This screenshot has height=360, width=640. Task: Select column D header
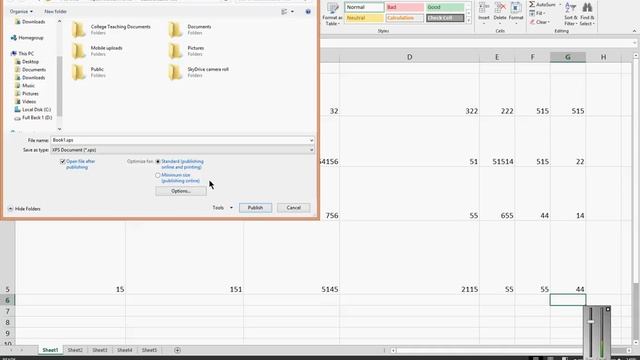point(409,57)
